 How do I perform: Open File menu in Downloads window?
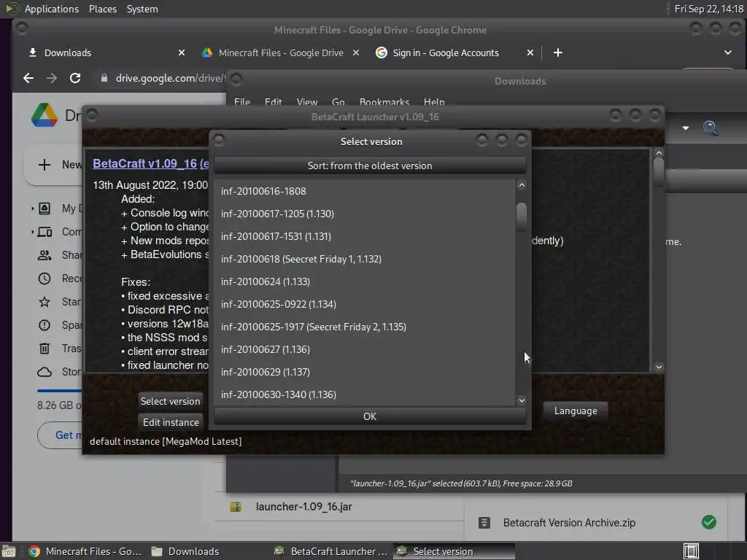tap(242, 101)
